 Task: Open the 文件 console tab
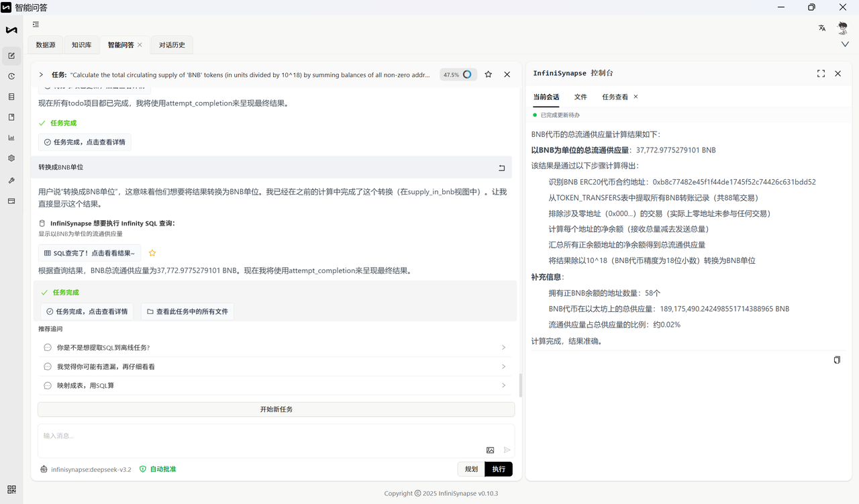pos(580,97)
